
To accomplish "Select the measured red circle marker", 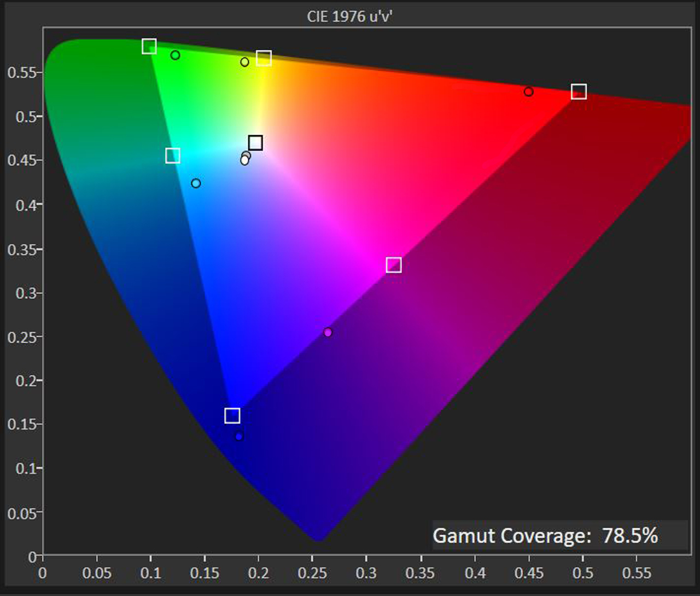I will [x=528, y=91].
